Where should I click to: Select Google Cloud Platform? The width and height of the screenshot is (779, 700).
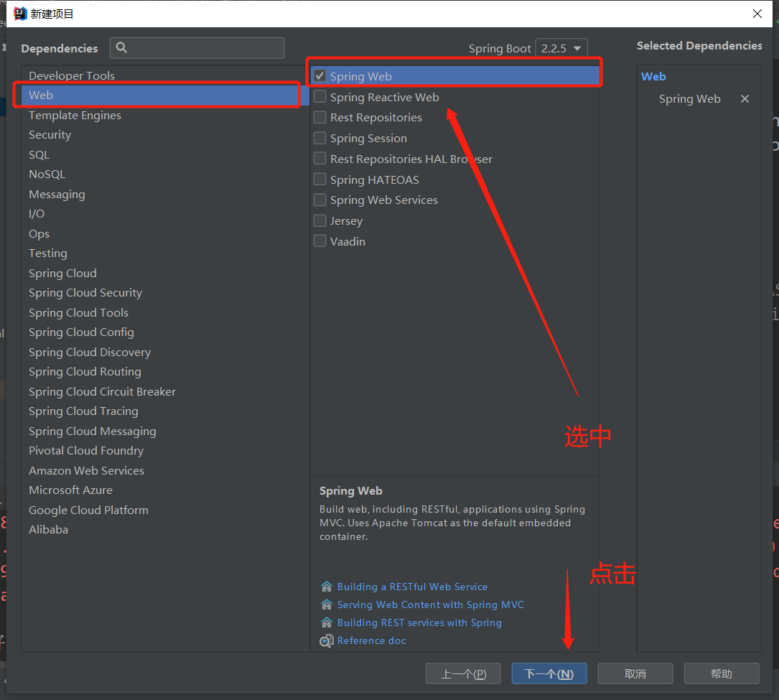pos(165,510)
